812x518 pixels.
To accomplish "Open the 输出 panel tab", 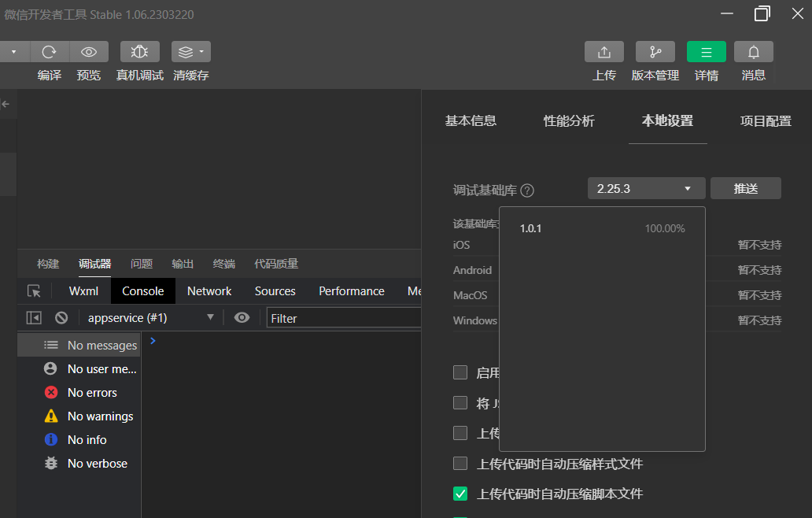I will click(183, 264).
